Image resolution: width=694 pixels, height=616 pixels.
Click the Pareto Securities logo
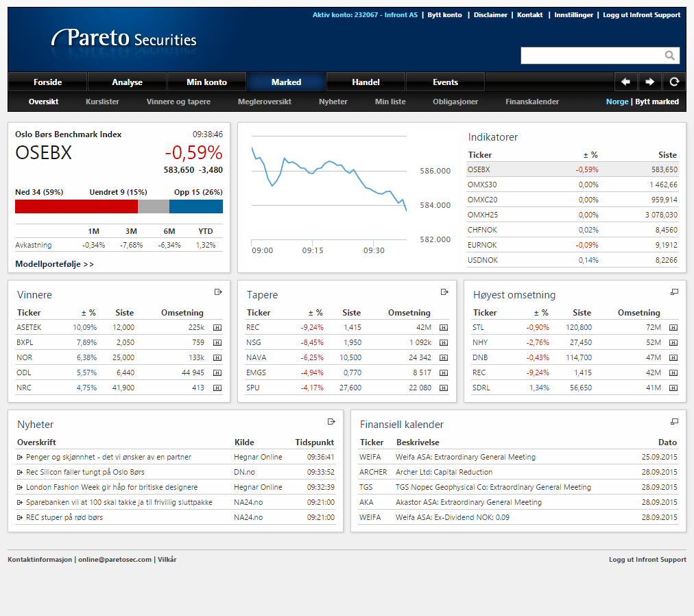click(124, 38)
